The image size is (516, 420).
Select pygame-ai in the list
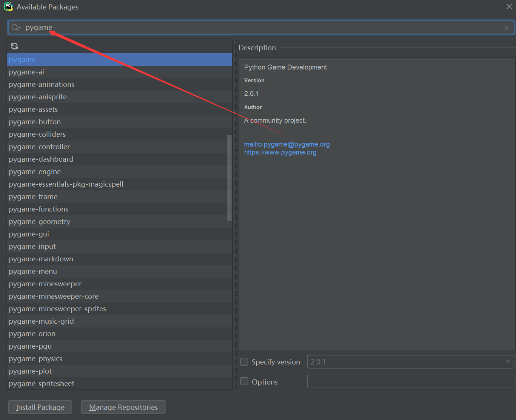pyautogui.click(x=119, y=72)
